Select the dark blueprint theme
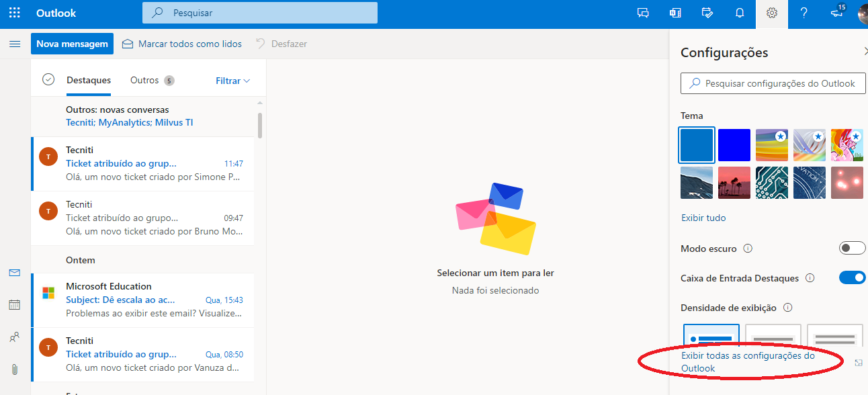The width and height of the screenshot is (868, 395). (x=810, y=183)
